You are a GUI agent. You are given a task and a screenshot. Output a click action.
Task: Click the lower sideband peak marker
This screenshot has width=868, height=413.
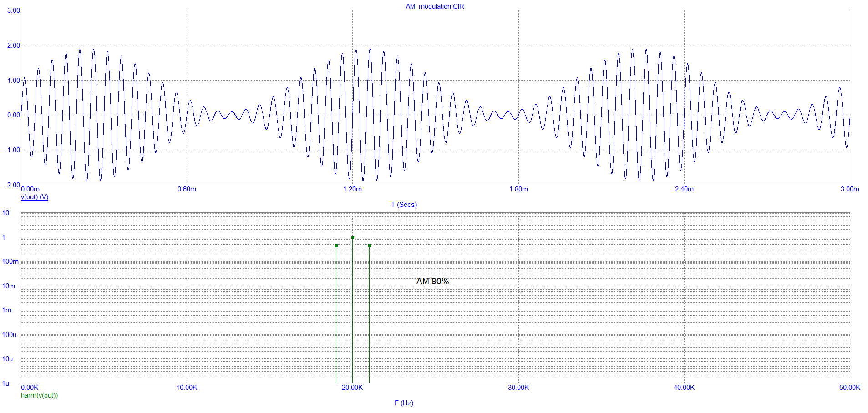pyautogui.click(x=336, y=246)
